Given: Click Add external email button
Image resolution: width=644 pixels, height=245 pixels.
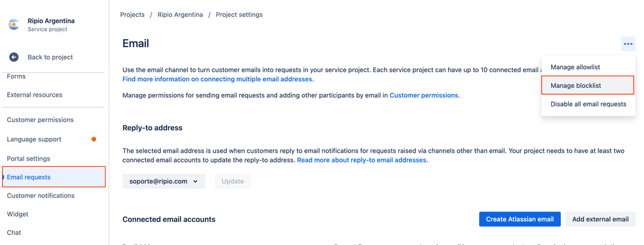Looking at the screenshot, I should pyautogui.click(x=600, y=219).
